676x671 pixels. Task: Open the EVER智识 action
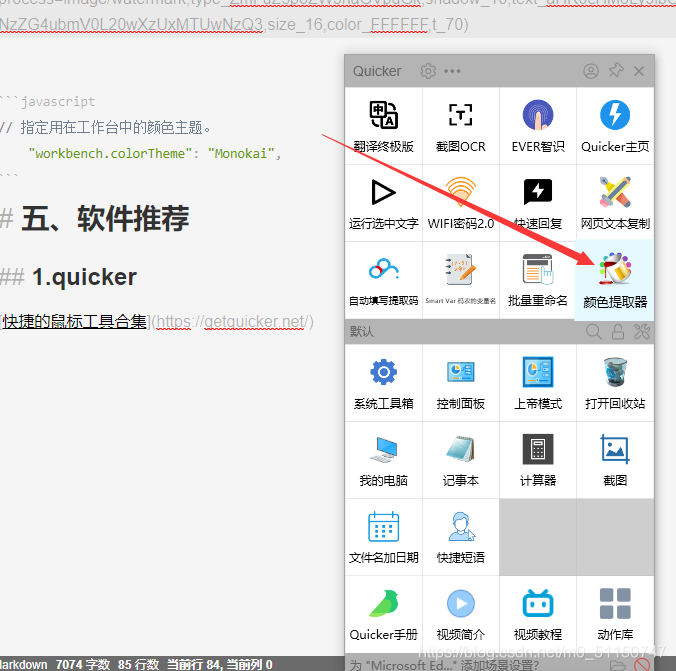538,125
